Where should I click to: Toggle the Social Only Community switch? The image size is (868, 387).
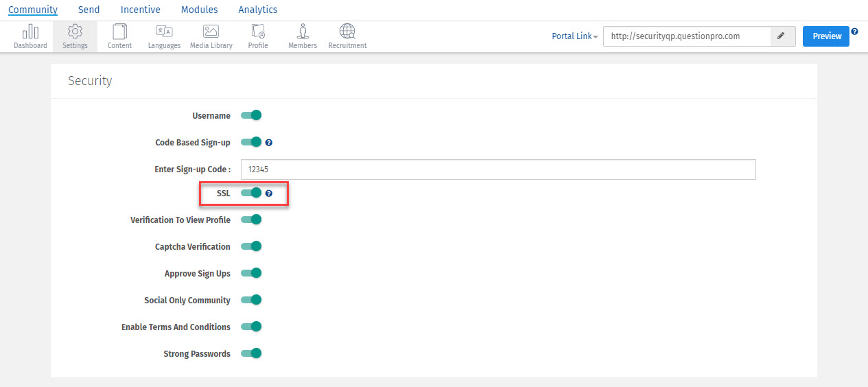[252, 300]
